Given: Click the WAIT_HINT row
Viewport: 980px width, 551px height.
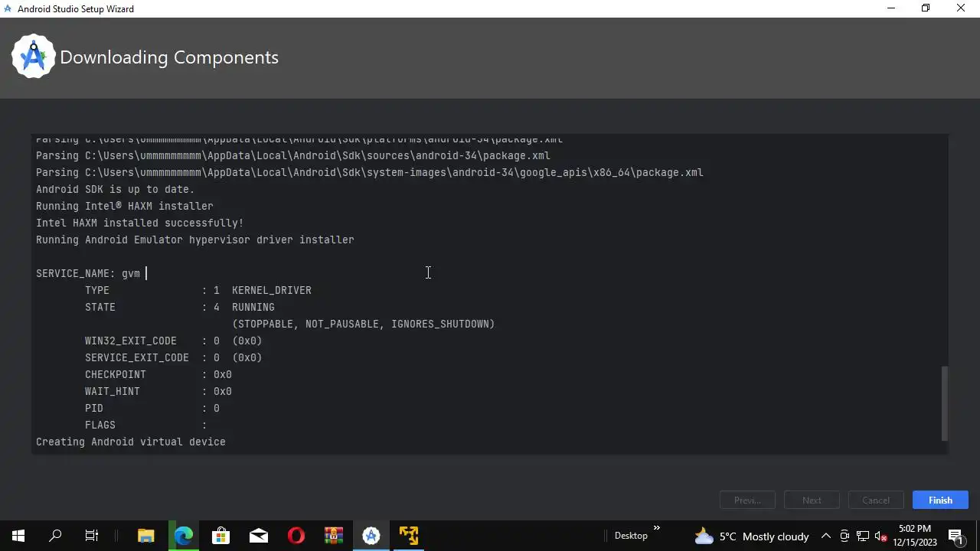Looking at the screenshot, I should [158, 391].
